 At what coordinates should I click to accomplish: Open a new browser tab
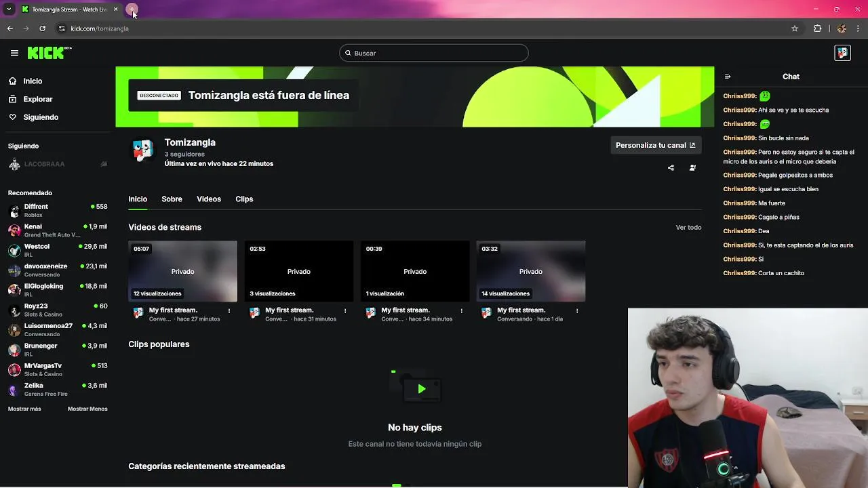click(132, 9)
